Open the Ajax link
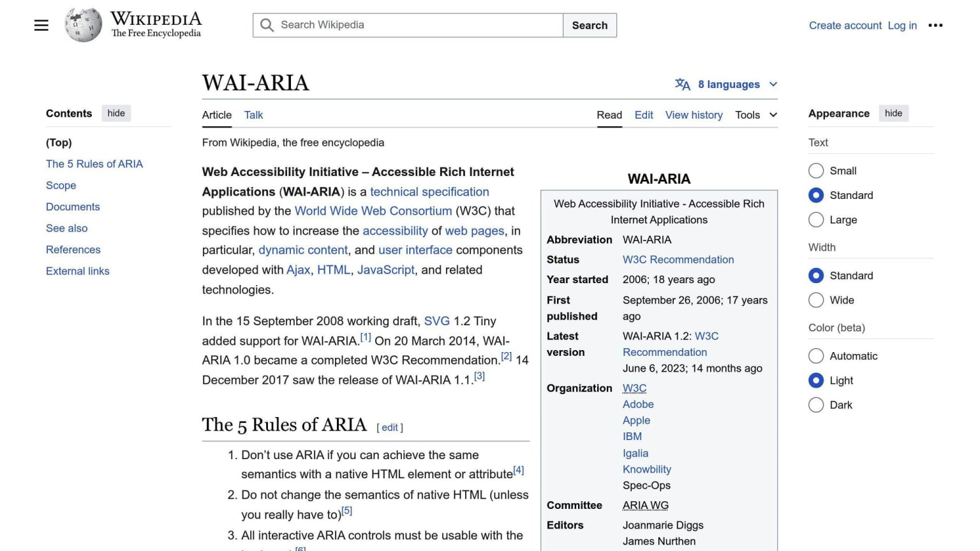 pyautogui.click(x=298, y=270)
